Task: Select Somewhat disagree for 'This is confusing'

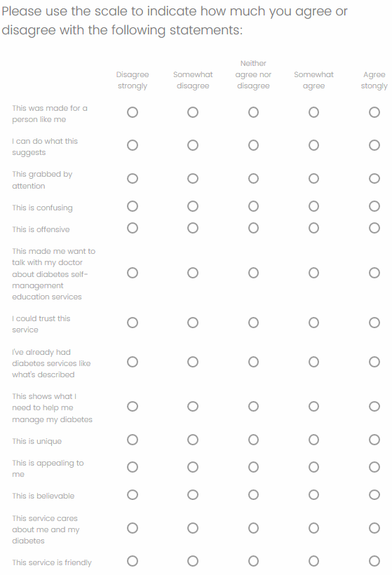Action: 193,206
